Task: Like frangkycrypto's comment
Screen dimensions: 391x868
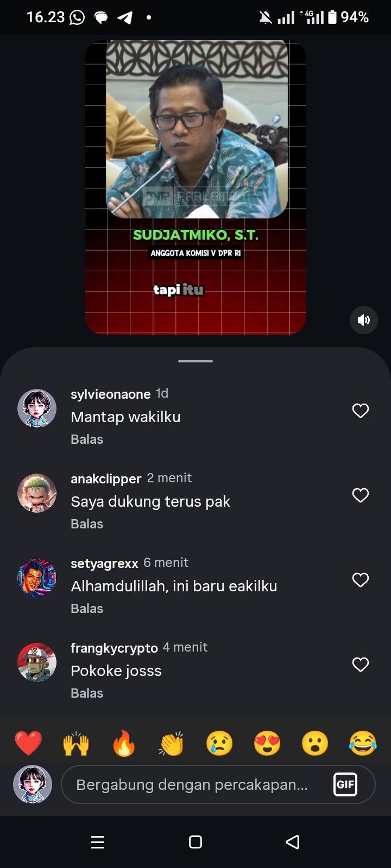Action: click(x=361, y=665)
